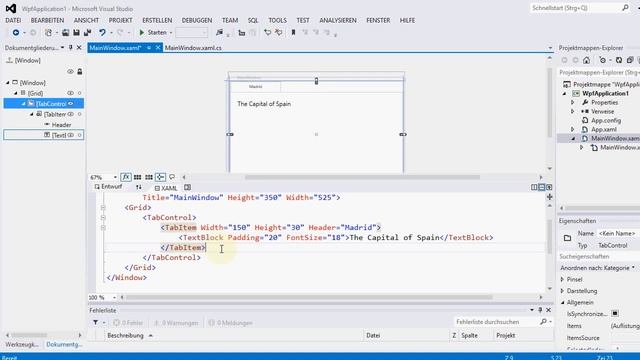Switch to the Entwurf design tab
The width and height of the screenshot is (640, 360).
coord(108,187)
